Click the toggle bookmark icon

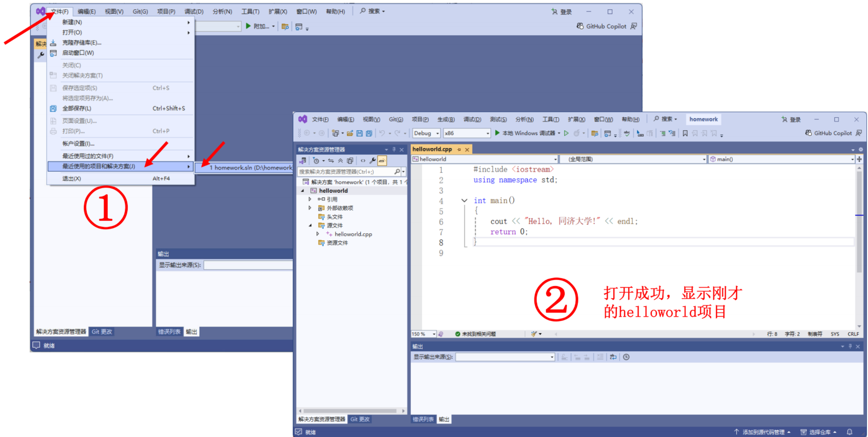tap(685, 134)
